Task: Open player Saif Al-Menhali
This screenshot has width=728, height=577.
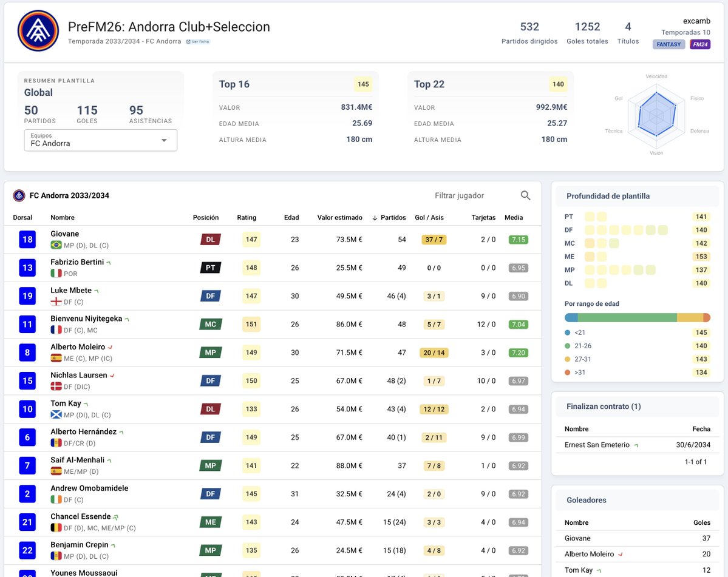Action: pos(78,460)
